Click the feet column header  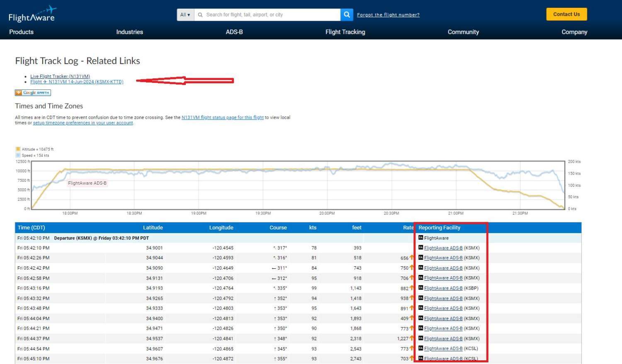coord(357,228)
